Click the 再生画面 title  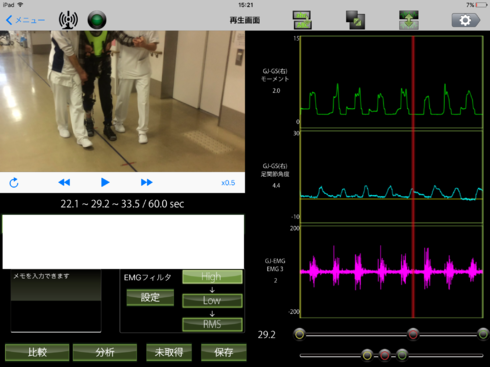click(x=245, y=20)
